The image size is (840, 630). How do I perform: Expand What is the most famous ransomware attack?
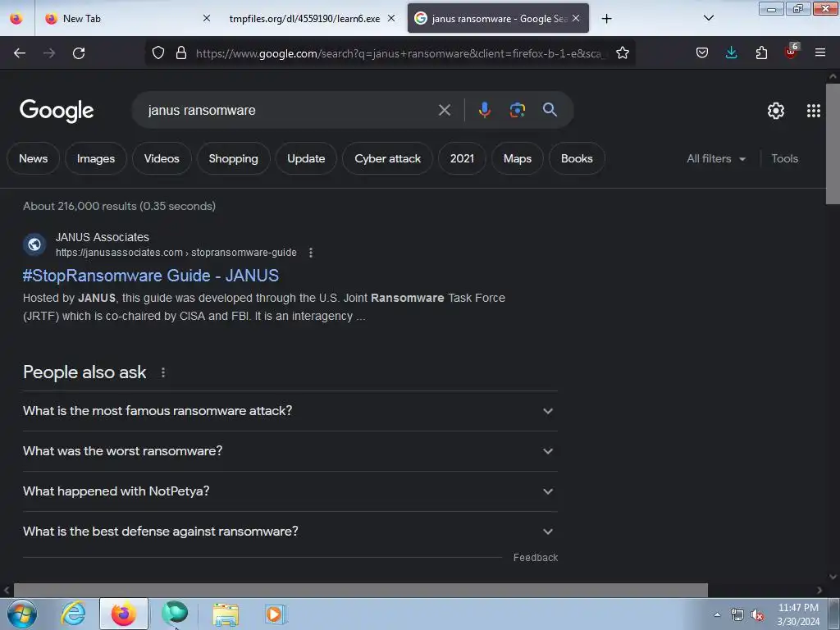click(290, 411)
